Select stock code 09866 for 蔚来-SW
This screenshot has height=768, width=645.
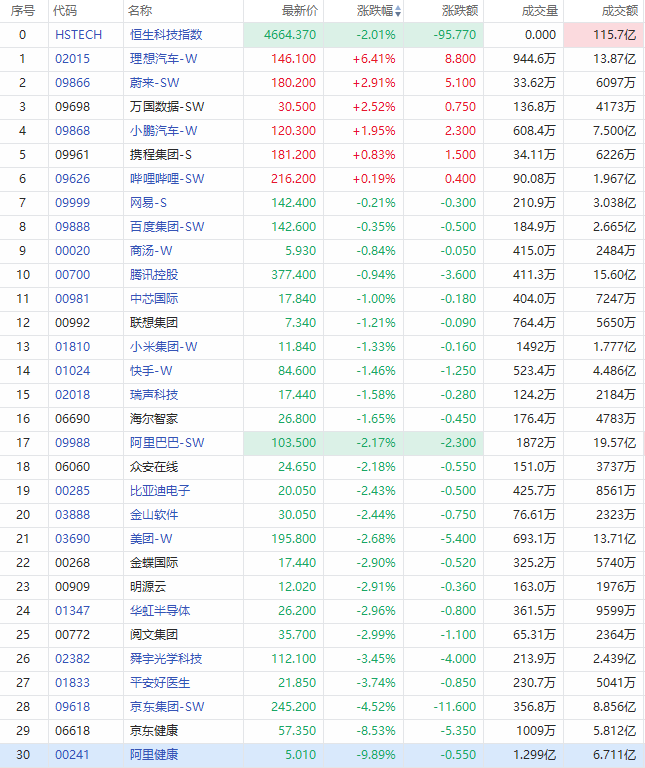click(x=72, y=83)
